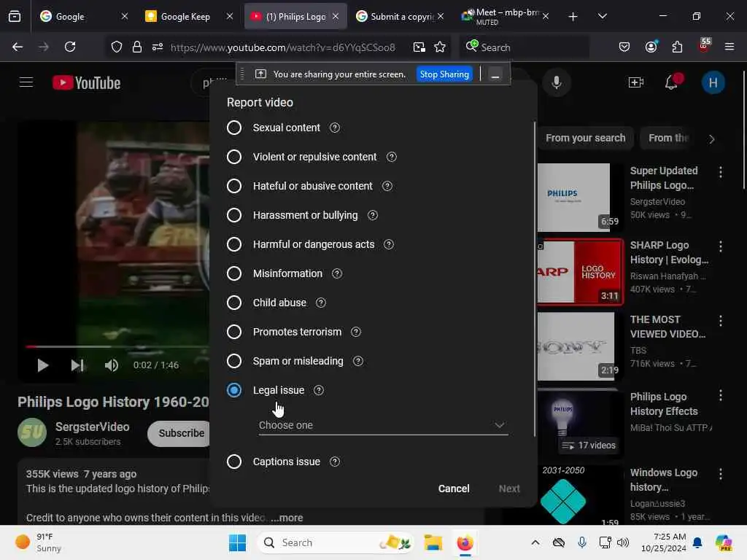
Task: Open SergsterVideo channel avatar
Action: point(32,432)
